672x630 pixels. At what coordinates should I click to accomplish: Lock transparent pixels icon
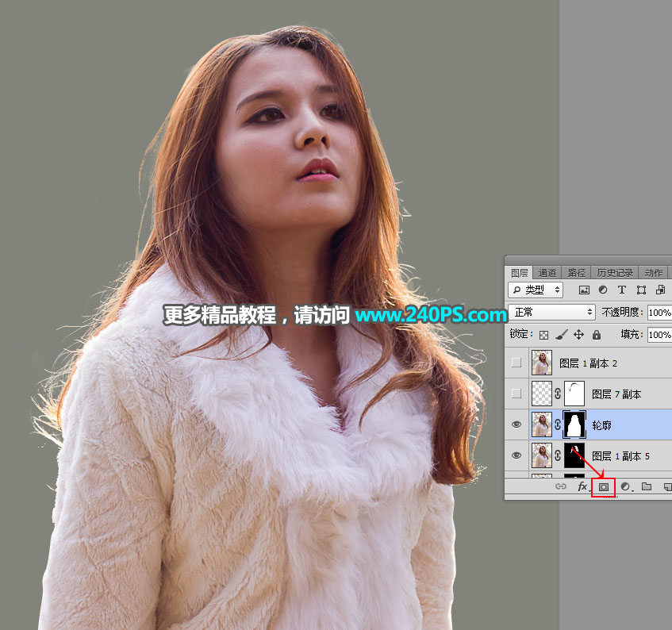click(x=543, y=335)
